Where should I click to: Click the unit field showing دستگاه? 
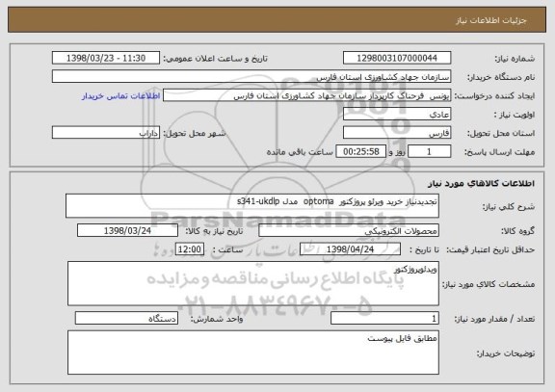click(x=126, y=319)
